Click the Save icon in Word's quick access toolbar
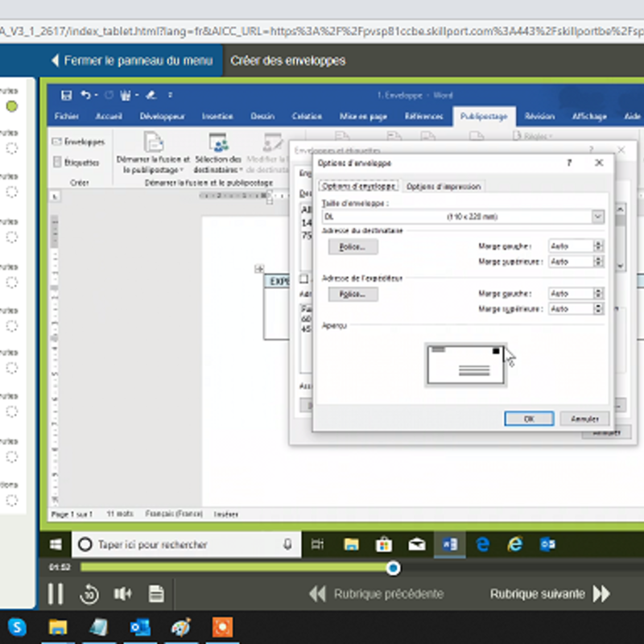This screenshot has width=644, height=644. (x=66, y=95)
